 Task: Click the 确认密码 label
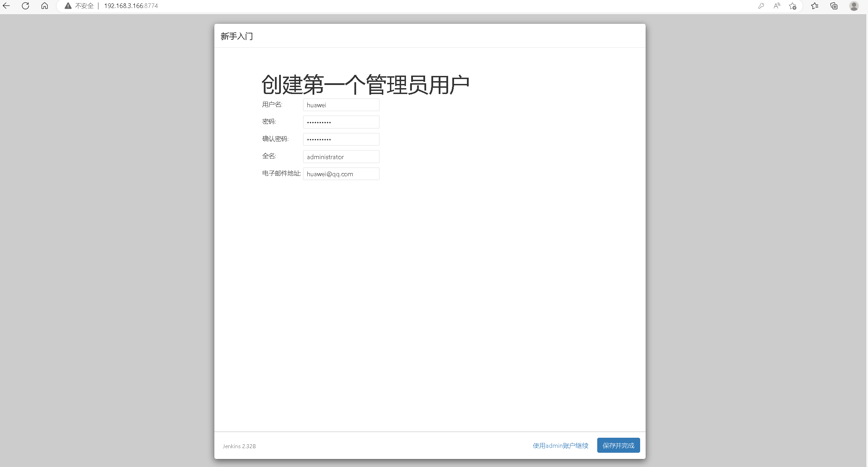click(275, 139)
